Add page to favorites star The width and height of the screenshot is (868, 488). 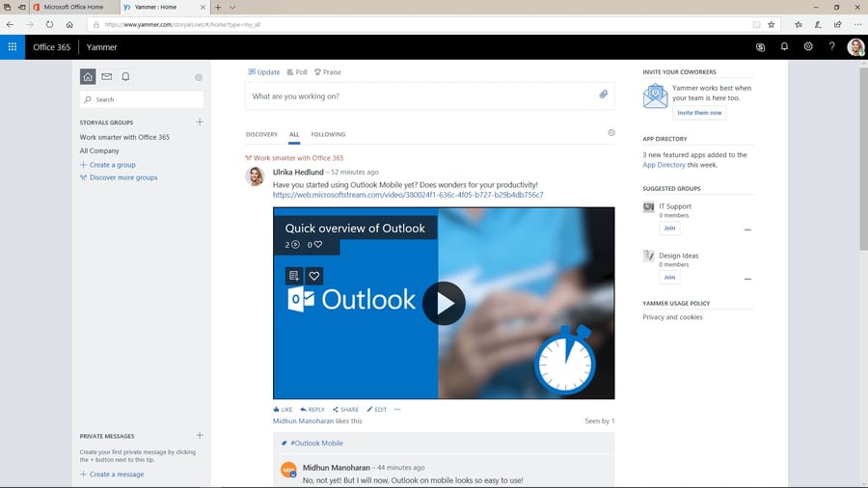click(772, 24)
